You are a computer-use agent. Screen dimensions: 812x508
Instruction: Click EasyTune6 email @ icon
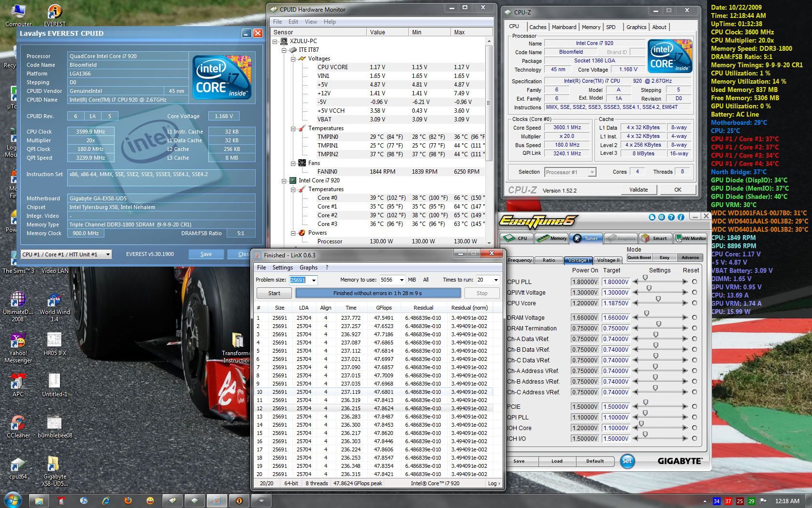pyautogui.click(x=661, y=217)
